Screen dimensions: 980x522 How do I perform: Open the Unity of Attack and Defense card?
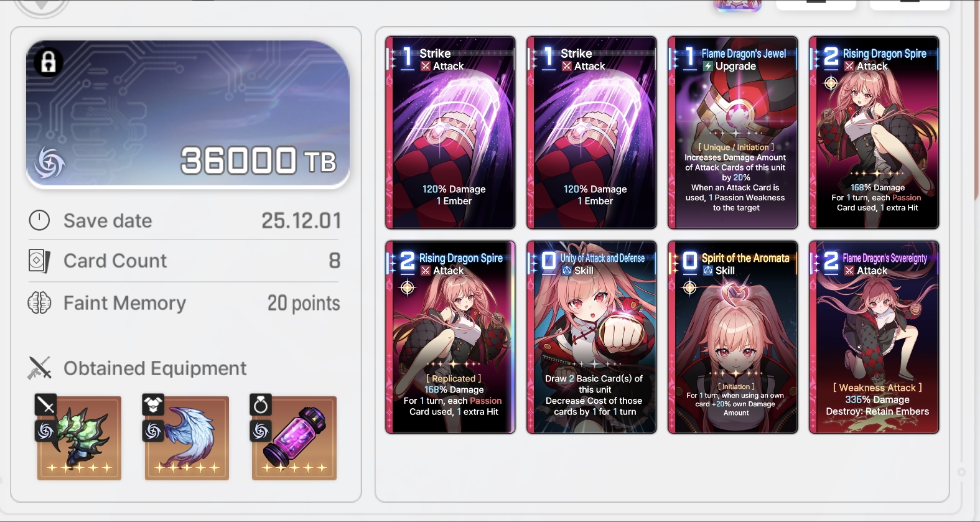coord(592,337)
